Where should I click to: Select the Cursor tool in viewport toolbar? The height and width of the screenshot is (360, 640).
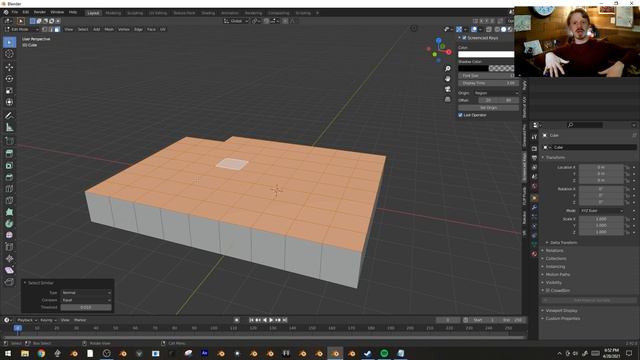click(9, 54)
